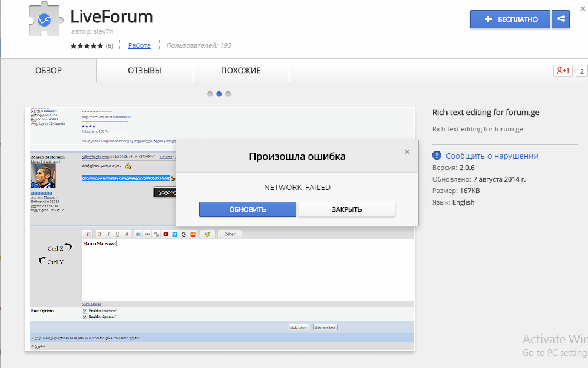Select the first carousel dot

210,94
